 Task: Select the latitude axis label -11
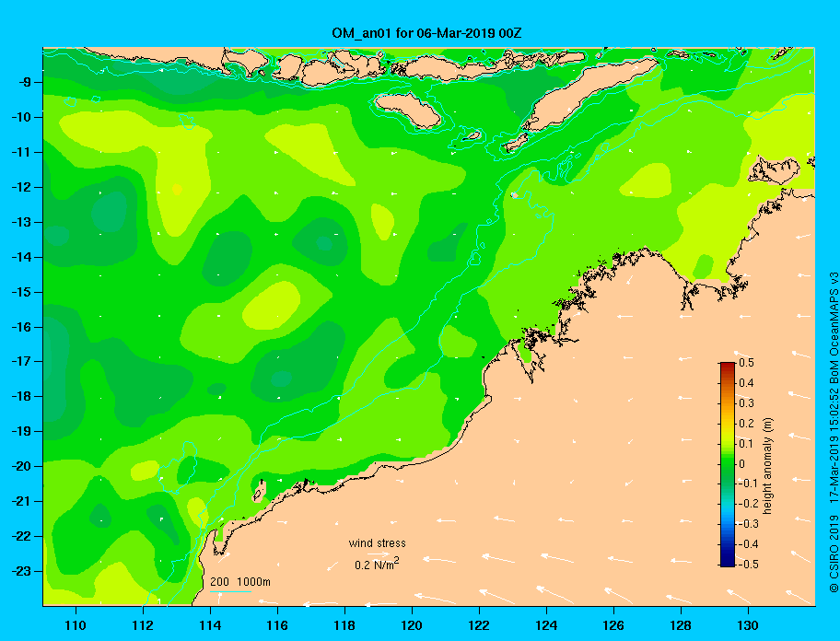(21, 153)
